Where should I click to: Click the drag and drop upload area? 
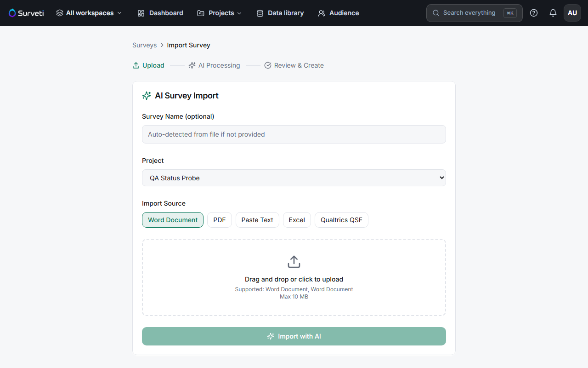pos(294,277)
